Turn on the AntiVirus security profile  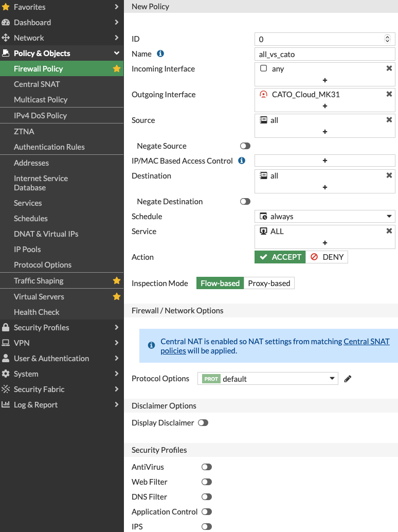click(207, 467)
